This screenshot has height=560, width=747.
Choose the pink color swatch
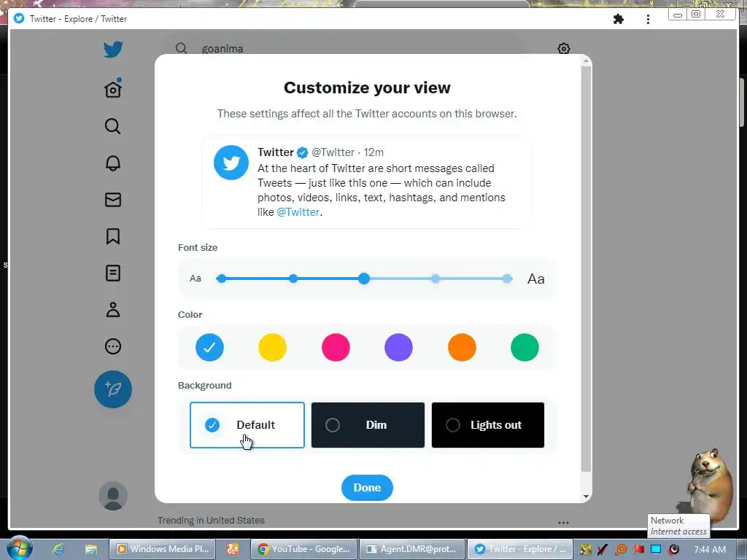click(336, 347)
